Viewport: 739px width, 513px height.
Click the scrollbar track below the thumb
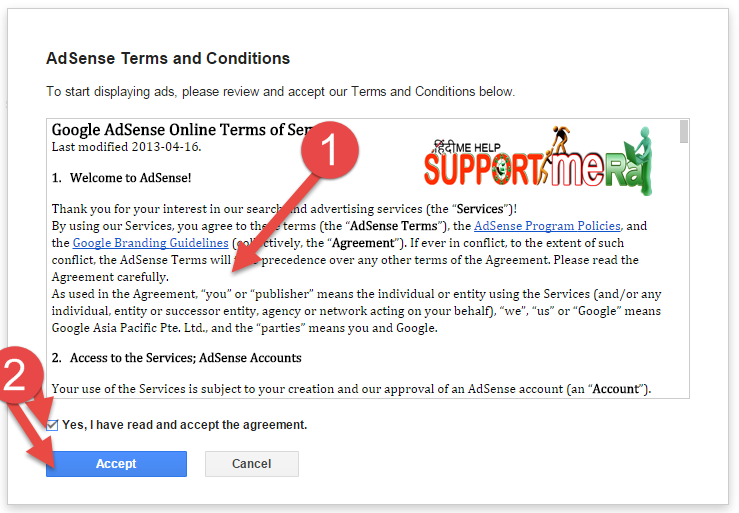click(x=684, y=269)
